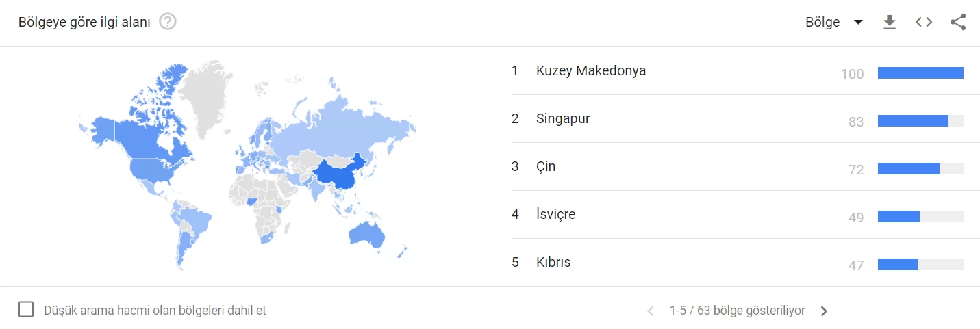
Task: Enable low search volume regions checkbox
Action: click(x=26, y=310)
